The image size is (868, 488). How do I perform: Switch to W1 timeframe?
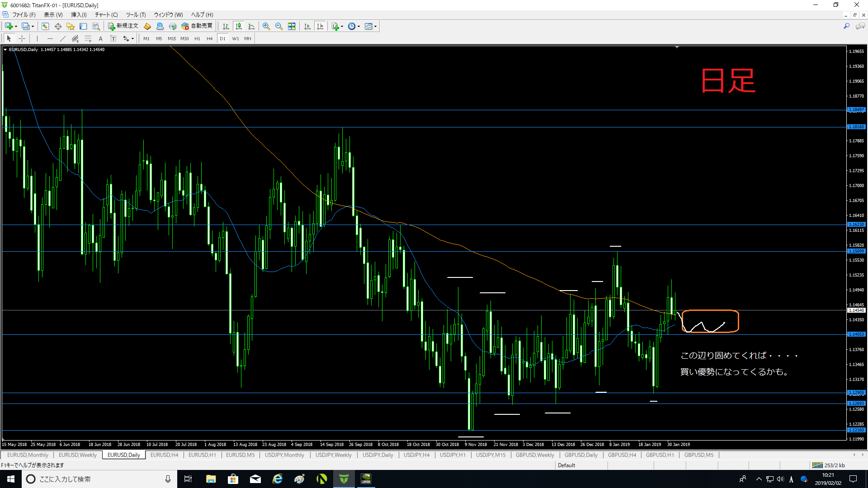[236, 39]
